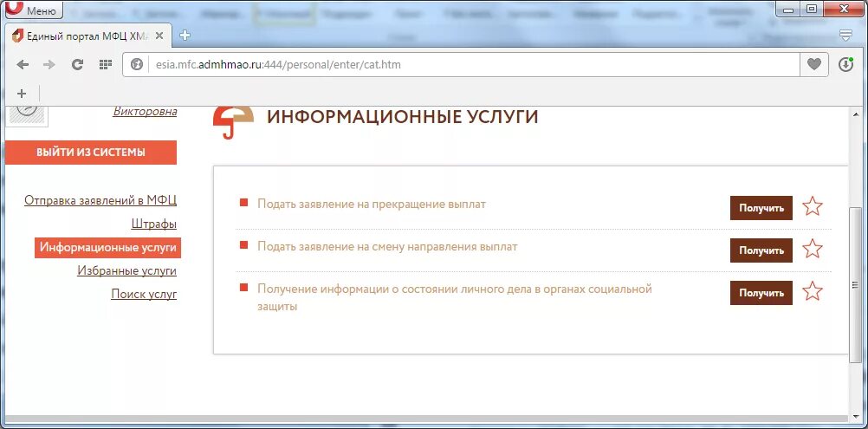Open downloads icon in toolbar
This screenshot has width=868, height=429.
pyautogui.click(x=845, y=64)
